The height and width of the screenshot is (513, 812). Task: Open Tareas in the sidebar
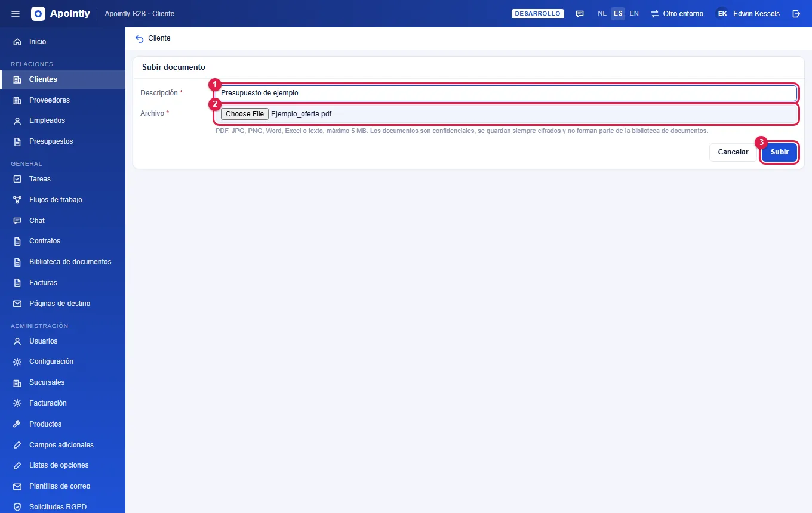(x=63, y=179)
